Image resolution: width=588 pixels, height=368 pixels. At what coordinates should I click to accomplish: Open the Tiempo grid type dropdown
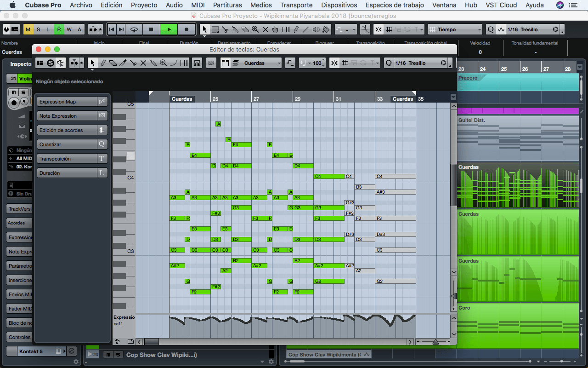(x=455, y=29)
